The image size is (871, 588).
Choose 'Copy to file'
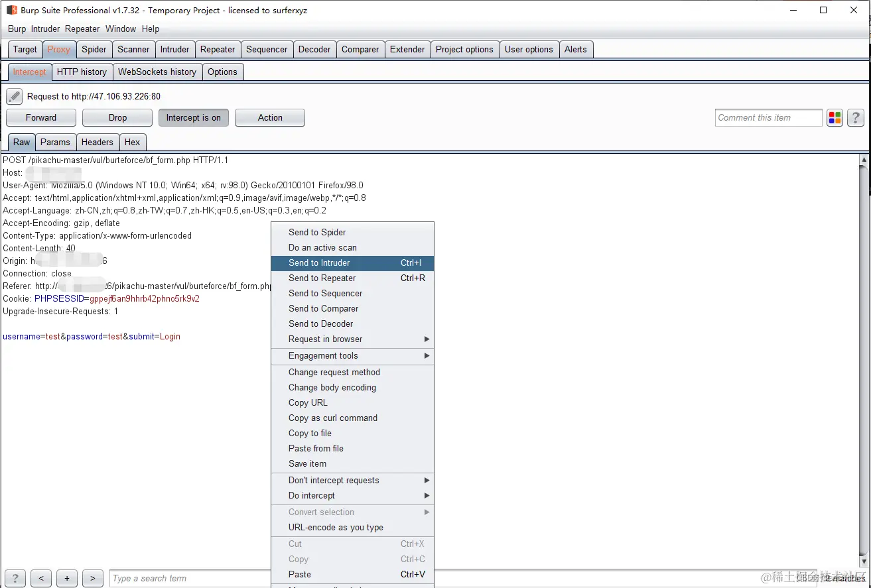pyautogui.click(x=353, y=433)
